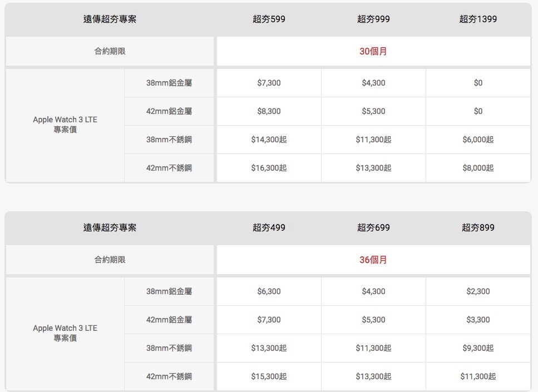Click 合約期限 label in the 36個月 table

click(110, 260)
